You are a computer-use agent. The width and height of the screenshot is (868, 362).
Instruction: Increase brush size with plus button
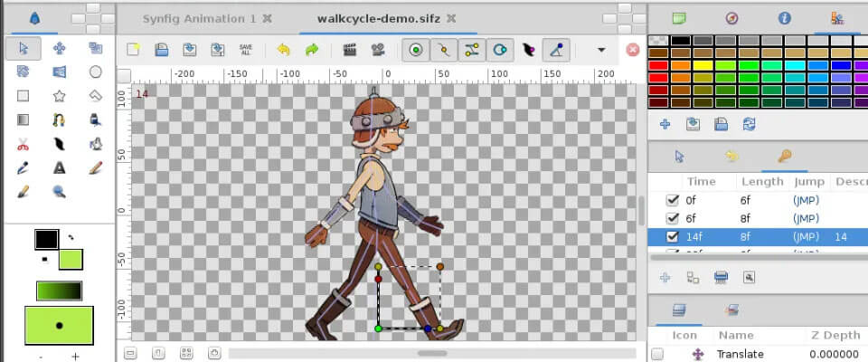click(75, 357)
